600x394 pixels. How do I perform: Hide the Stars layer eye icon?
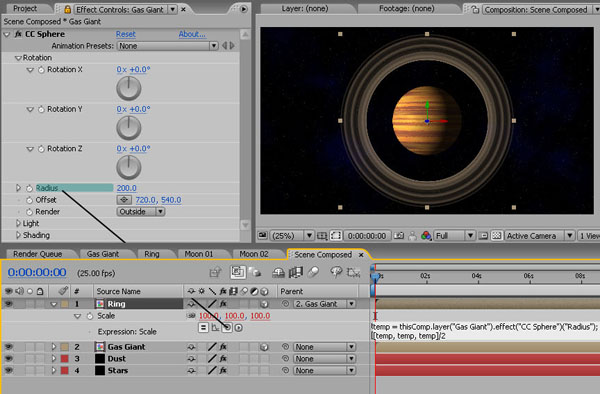point(8,370)
